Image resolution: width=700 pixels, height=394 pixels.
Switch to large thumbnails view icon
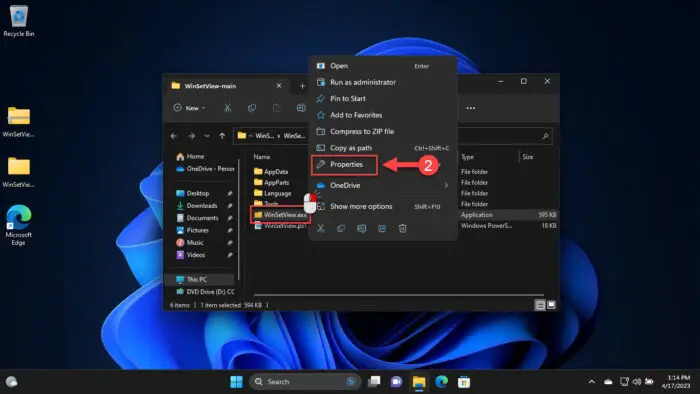tap(551, 305)
